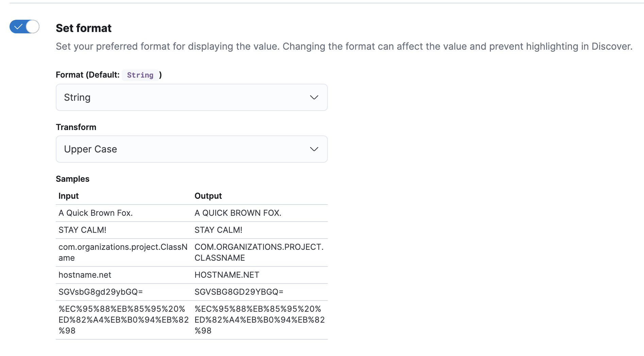Click the Samples label
644x356 pixels.
pos(72,179)
